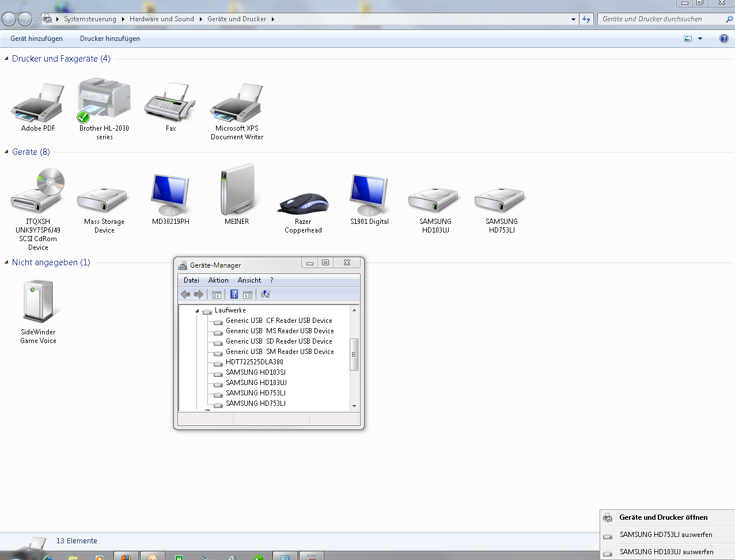Screen dimensions: 735x560
Task: Expand breadcrumb arrow after Hardware und Sound
Action: tap(201, 19)
